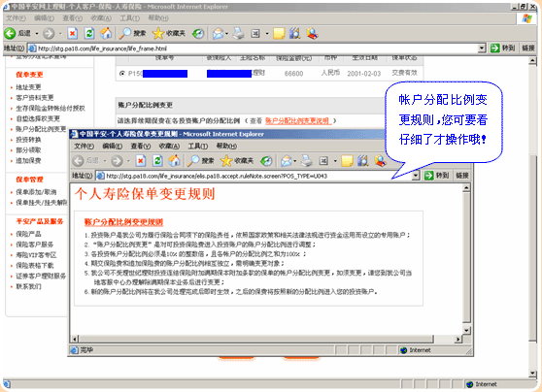Click Edit icon in main browser toolbar
542x392 pixels.
pyautogui.click(x=255, y=34)
